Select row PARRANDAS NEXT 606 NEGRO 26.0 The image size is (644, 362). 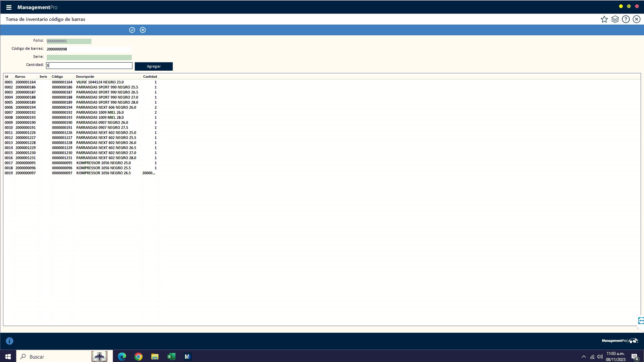pos(81,107)
